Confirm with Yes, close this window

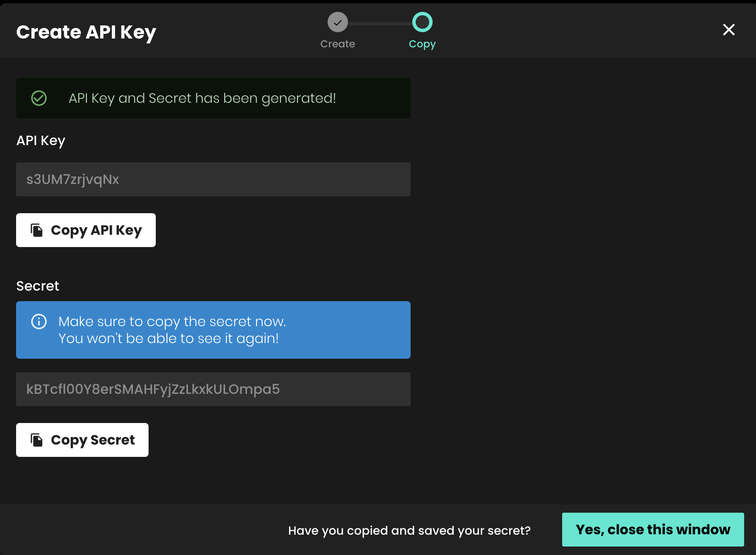653,530
